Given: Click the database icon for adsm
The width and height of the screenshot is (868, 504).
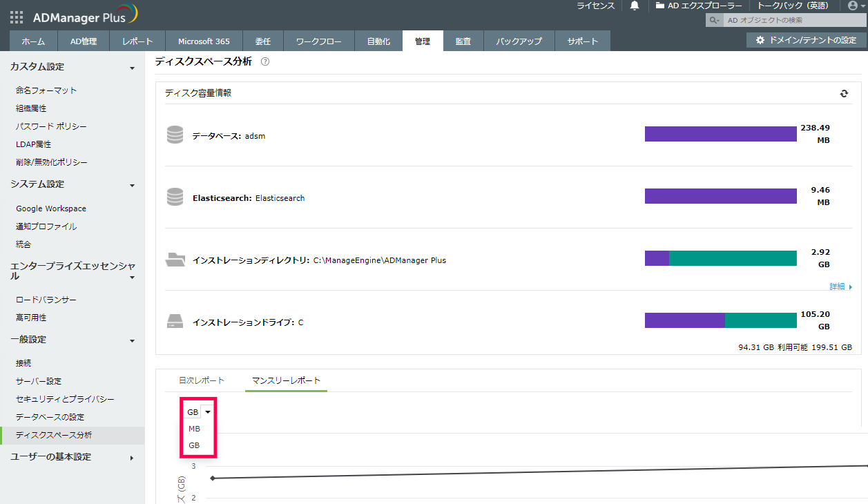Looking at the screenshot, I should pyautogui.click(x=175, y=135).
